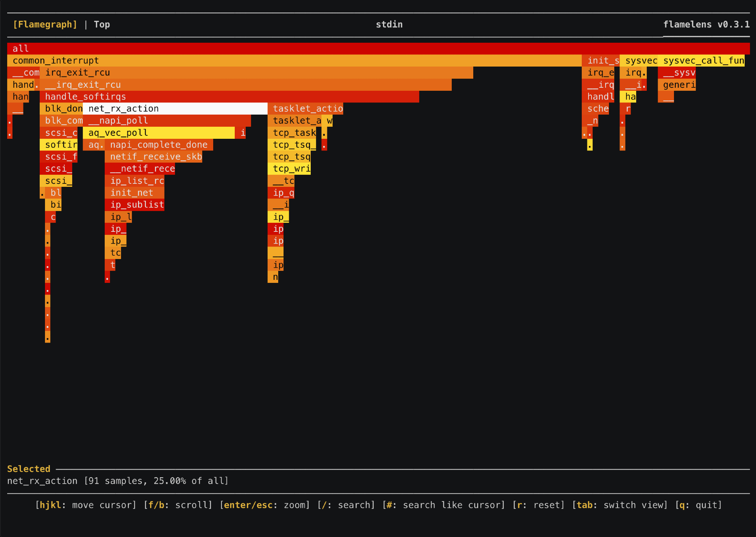Click the yellow aq_vec_poll frame
Image resolution: width=756 pixels, height=537 pixels.
click(158, 133)
